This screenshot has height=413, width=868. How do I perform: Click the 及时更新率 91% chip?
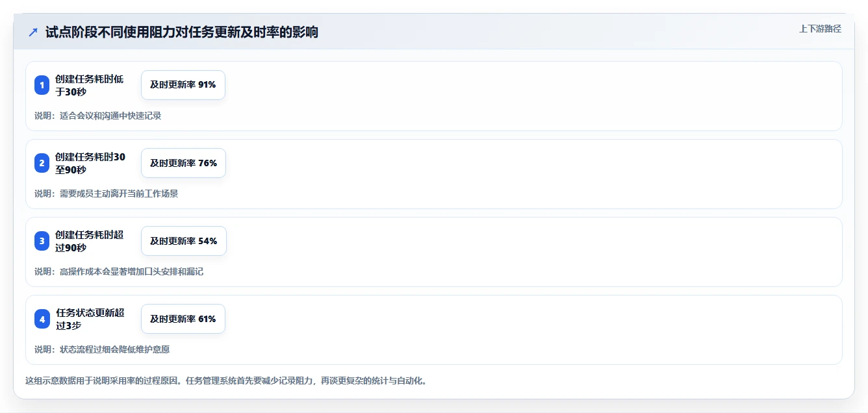183,85
